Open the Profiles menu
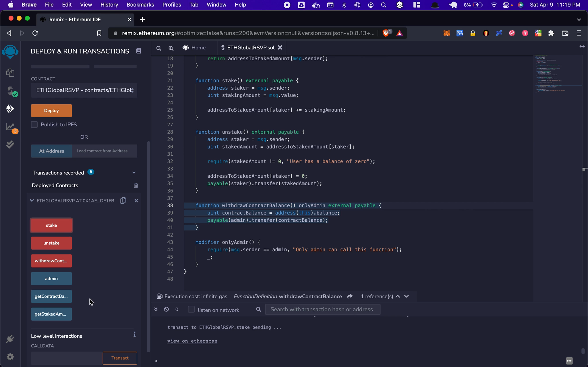 click(172, 5)
